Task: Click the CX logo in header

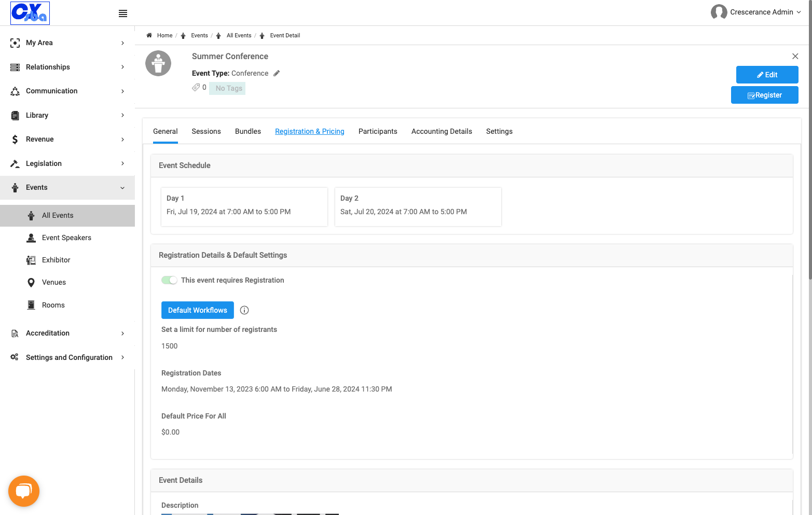Action: point(30,13)
